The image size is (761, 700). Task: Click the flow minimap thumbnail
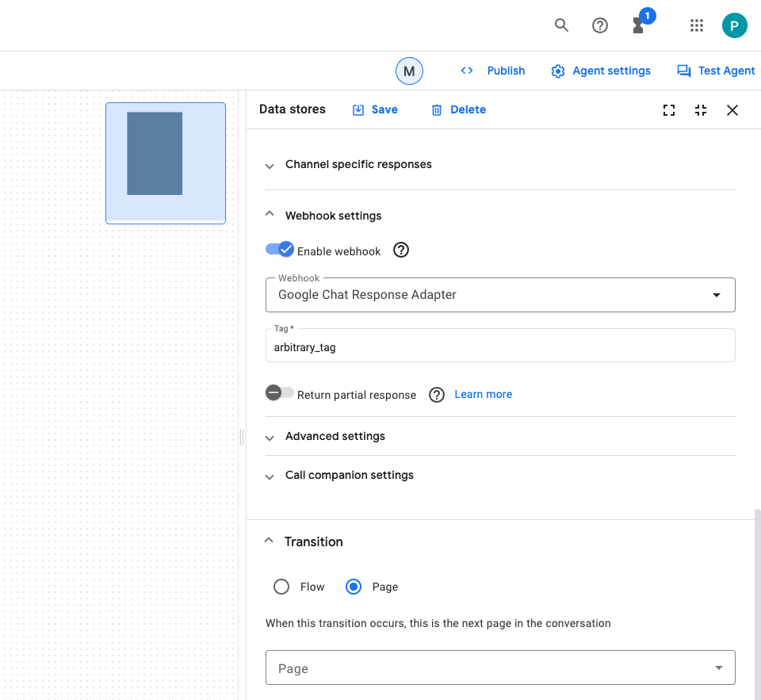coord(166,163)
